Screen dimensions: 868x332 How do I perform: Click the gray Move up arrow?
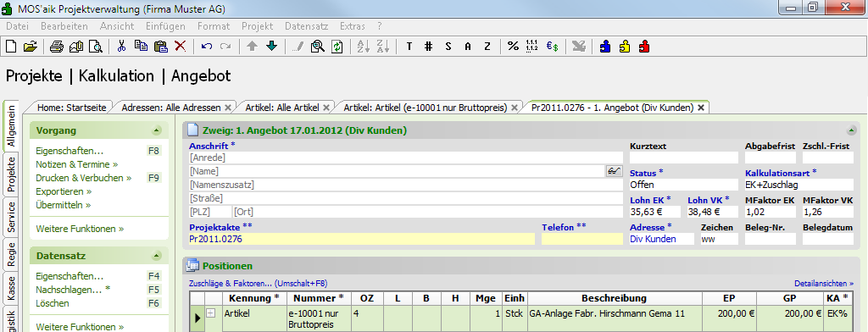tap(252, 47)
